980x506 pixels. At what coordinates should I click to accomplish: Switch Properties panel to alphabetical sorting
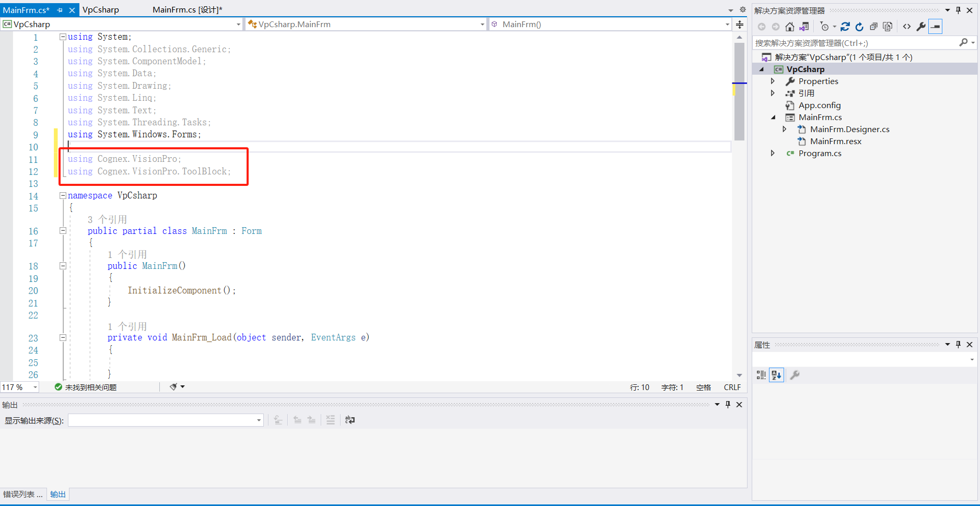click(776, 375)
